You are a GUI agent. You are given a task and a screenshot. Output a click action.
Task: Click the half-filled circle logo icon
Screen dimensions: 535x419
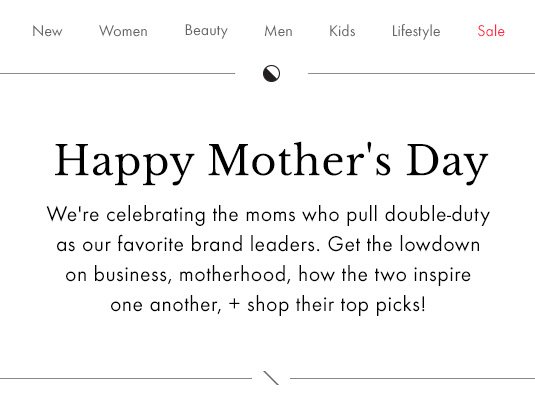click(271, 73)
